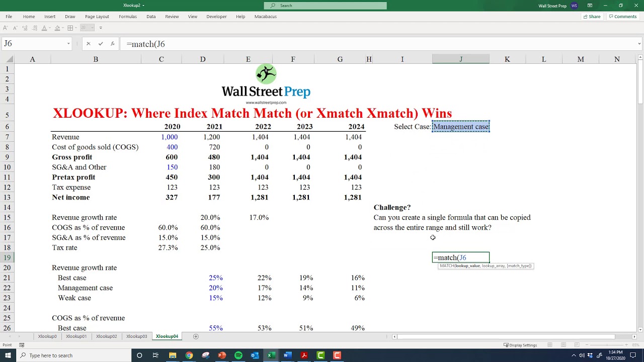Open the font size combo box

88,28
